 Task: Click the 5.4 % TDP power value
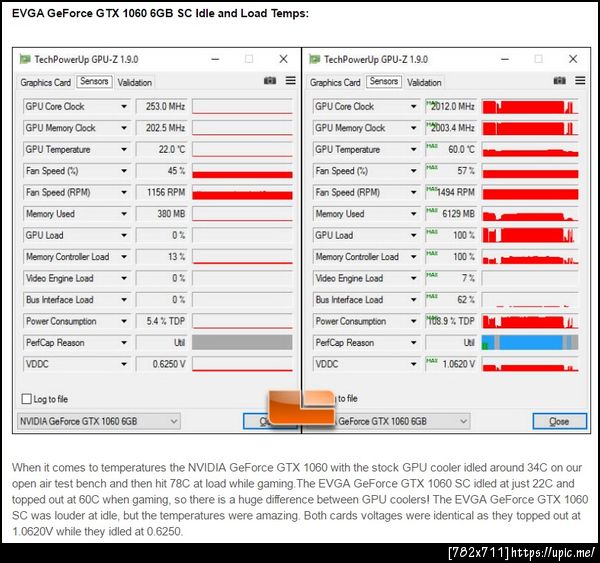(x=162, y=321)
